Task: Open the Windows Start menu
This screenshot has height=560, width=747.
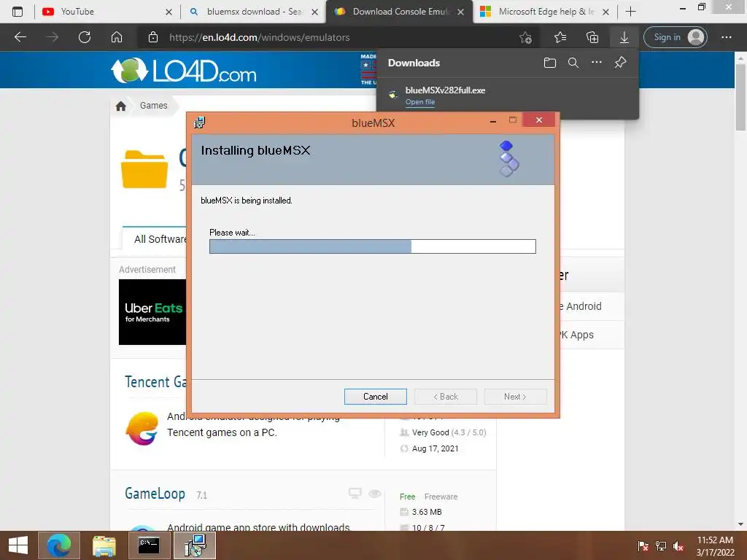Action: (x=18, y=545)
